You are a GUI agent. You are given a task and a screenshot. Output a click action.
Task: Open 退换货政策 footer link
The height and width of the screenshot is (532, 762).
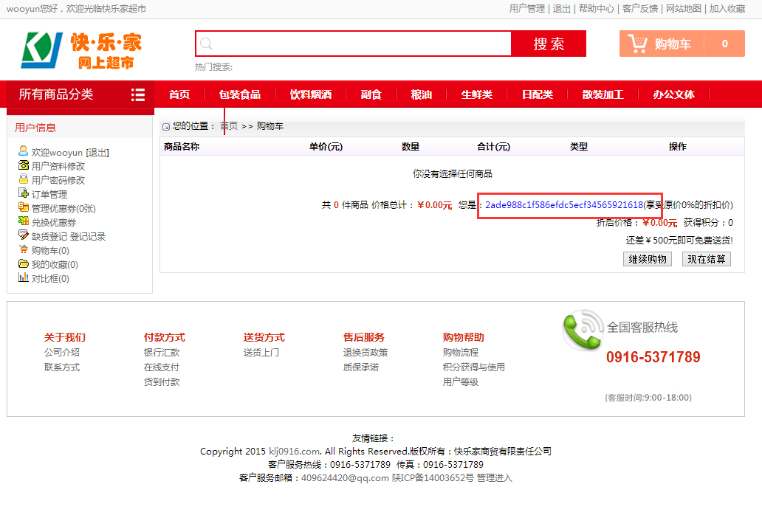point(365,352)
